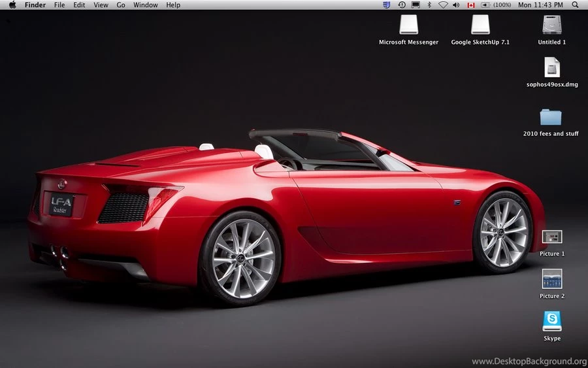Open the Edit menu
Viewport: 588px width, 368px height.
79,5
